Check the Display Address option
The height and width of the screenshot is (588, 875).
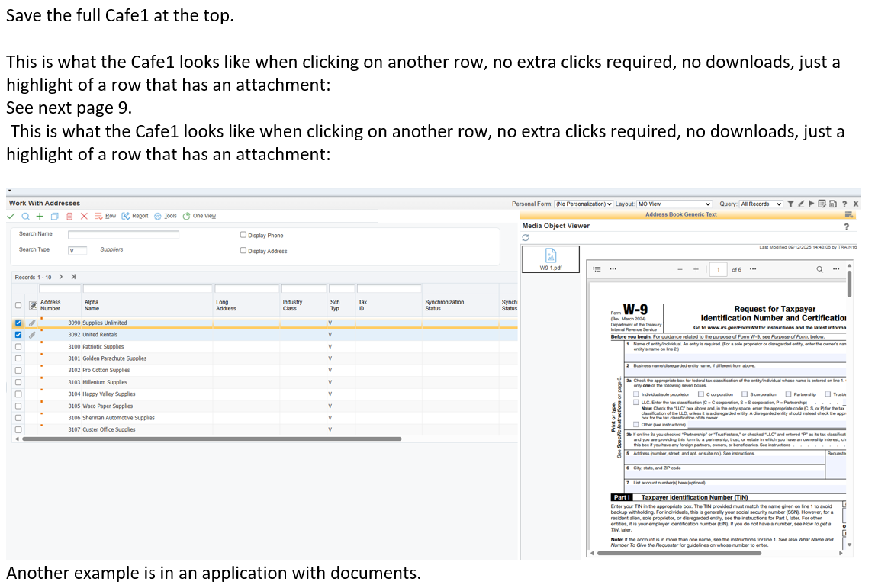click(243, 251)
